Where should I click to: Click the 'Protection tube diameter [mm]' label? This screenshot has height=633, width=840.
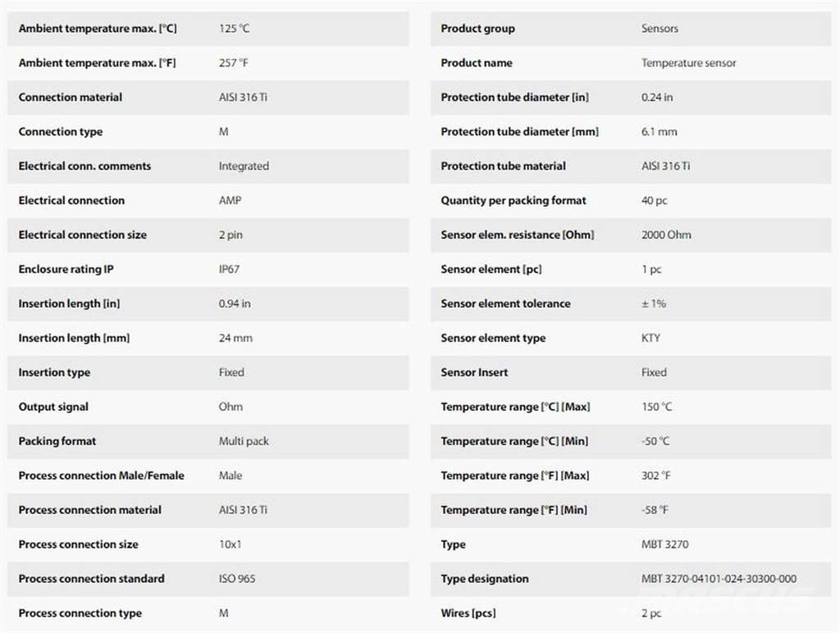[519, 131]
